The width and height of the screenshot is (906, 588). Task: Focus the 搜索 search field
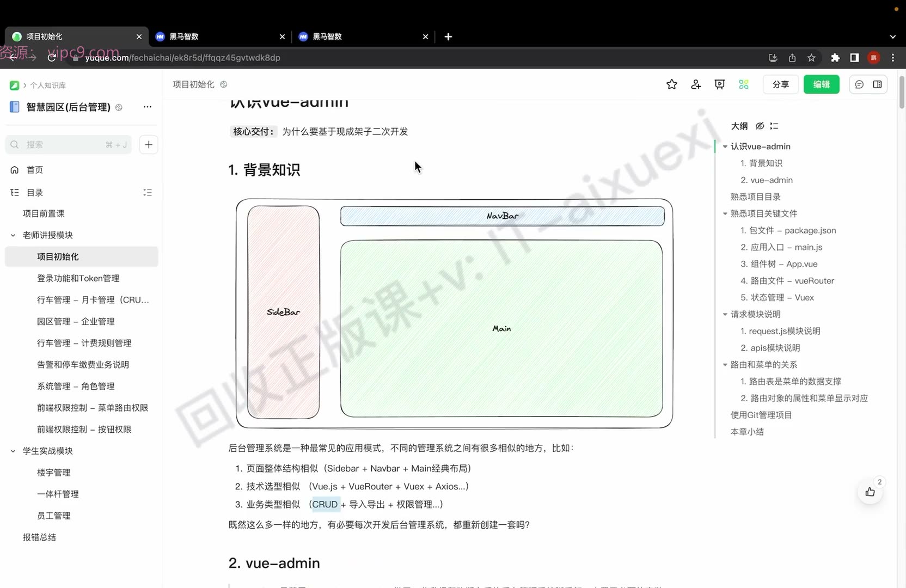coord(69,144)
